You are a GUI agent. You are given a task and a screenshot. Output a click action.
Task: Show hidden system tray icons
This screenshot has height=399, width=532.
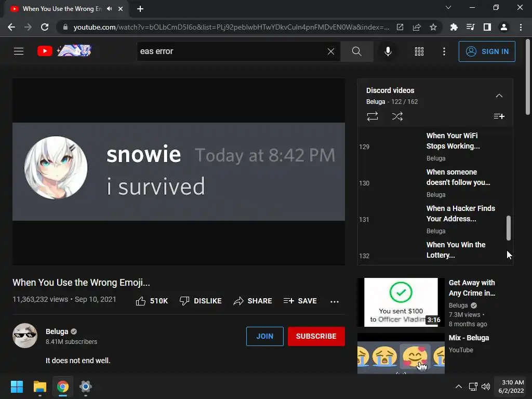(458, 387)
